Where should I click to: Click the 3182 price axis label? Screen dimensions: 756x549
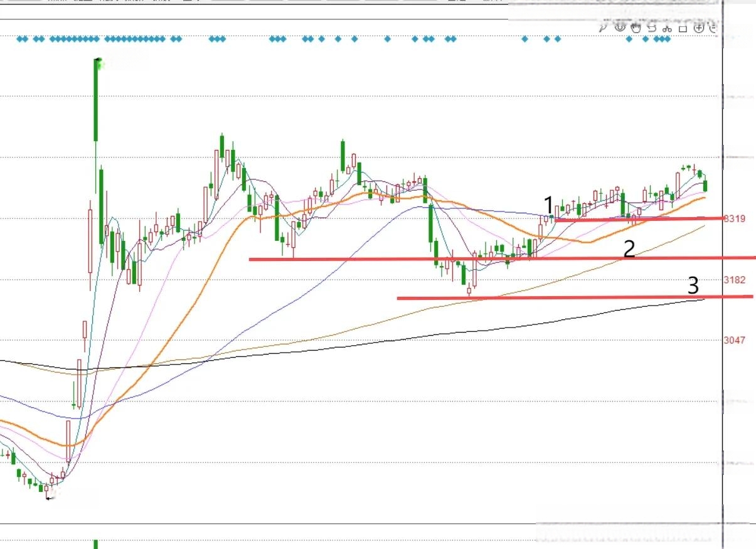click(x=735, y=279)
